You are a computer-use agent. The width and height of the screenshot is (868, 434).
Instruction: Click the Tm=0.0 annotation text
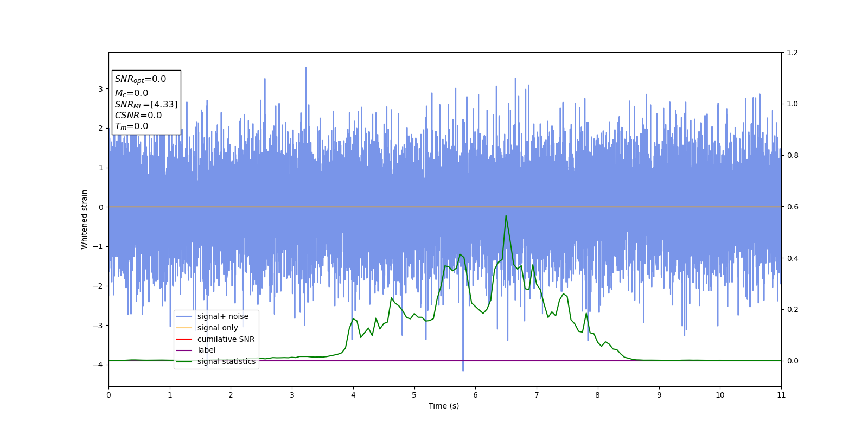tap(131, 126)
